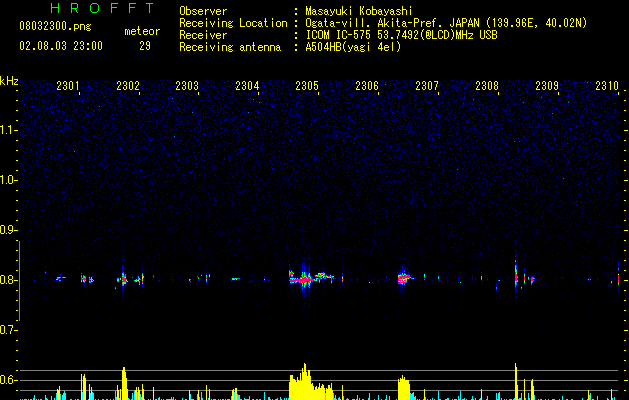Click the 2307 time marker
The height and width of the screenshot is (400, 629).
pyautogui.click(x=427, y=85)
